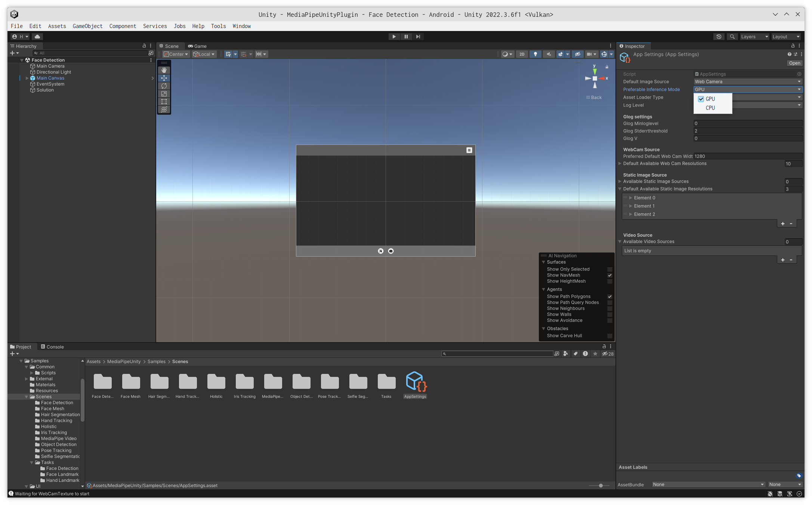812x505 pixels.
Task: Click Back under the scene gizmo
Action: [x=594, y=97]
